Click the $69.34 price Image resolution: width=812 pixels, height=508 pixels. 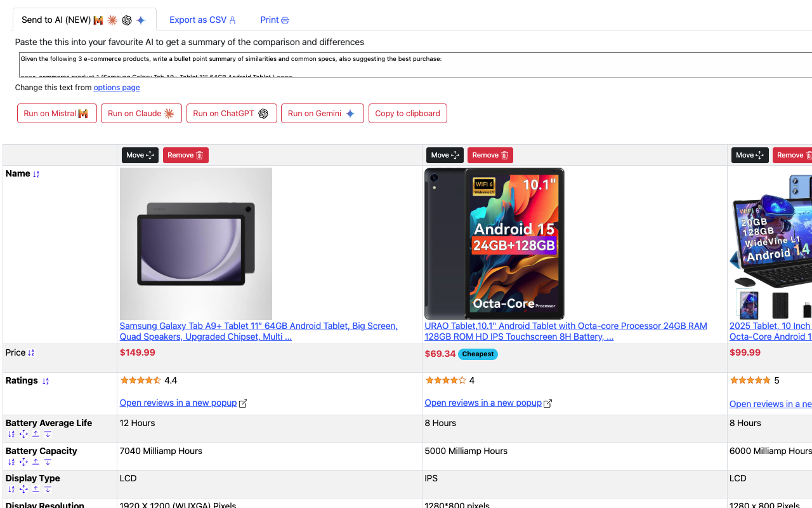pos(440,354)
